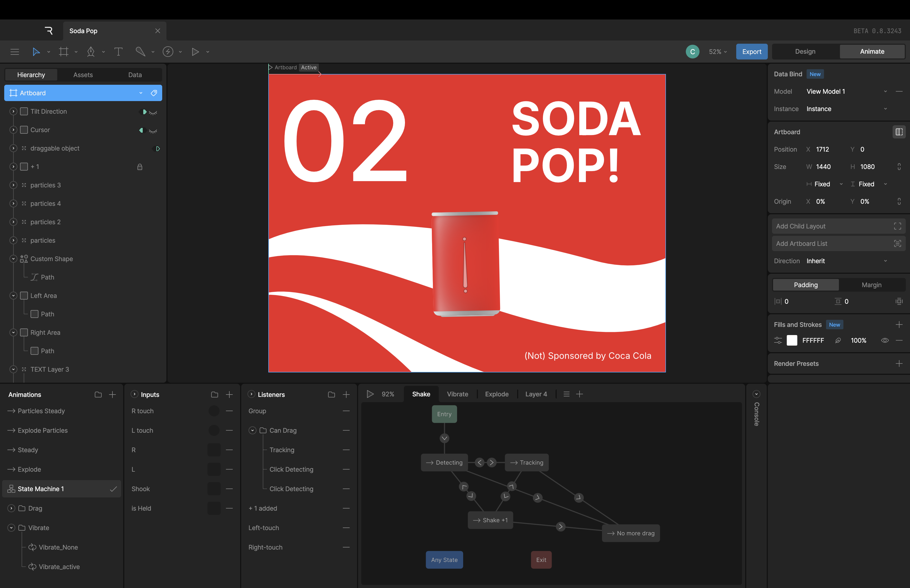The image size is (910, 588).
Task: Toggle visibility of the FFFFFF fill
Action: pyautogui.click(x=885, y=340)
